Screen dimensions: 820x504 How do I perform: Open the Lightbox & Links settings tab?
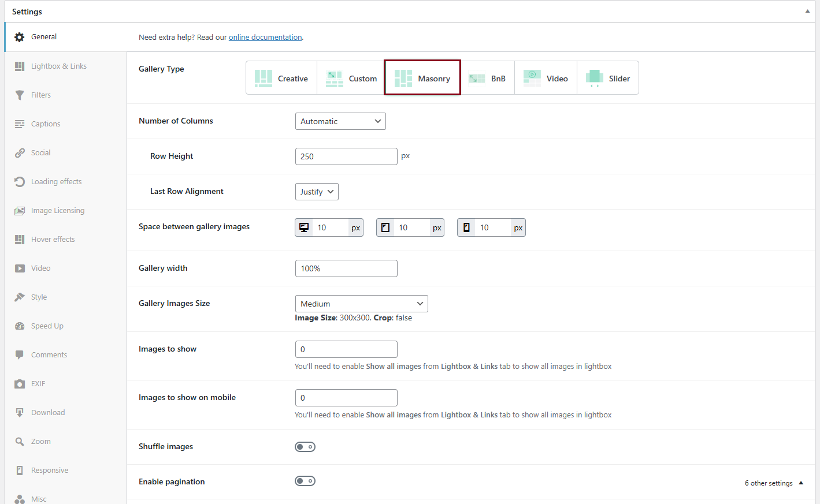(58, 66)
